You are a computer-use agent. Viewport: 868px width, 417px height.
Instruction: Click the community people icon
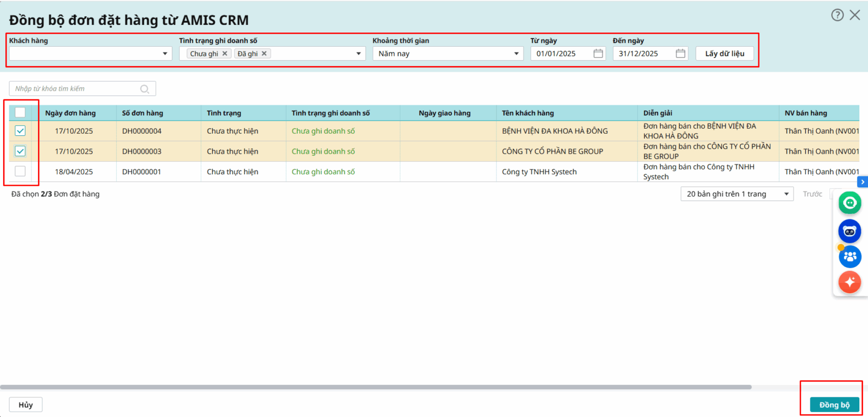tap(850, 256)
